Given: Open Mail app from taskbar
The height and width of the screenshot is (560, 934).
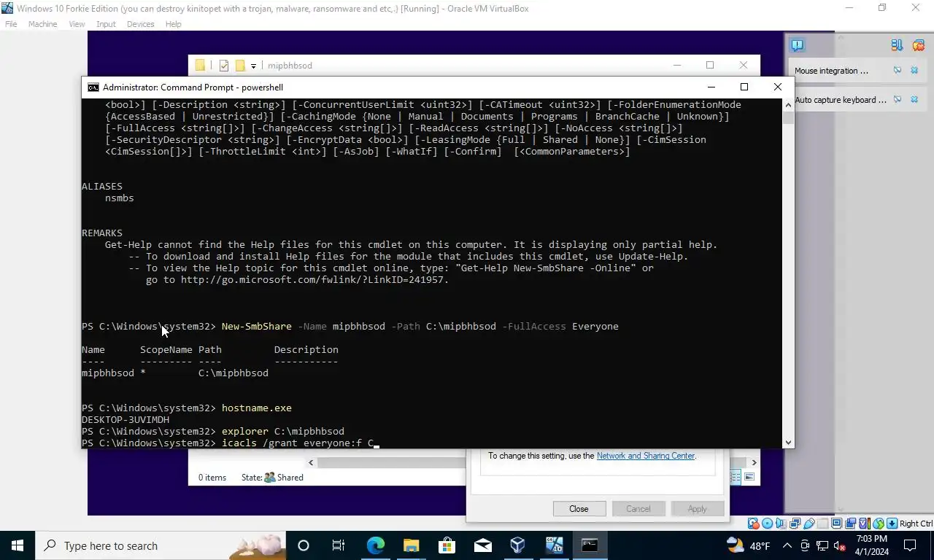Looking at the screenshot, I should (x=482, y=545).
